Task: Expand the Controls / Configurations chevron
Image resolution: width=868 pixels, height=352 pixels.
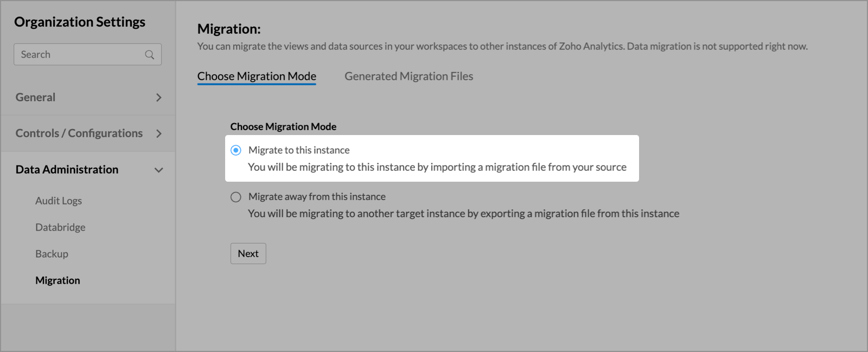Action: point(158,133)
